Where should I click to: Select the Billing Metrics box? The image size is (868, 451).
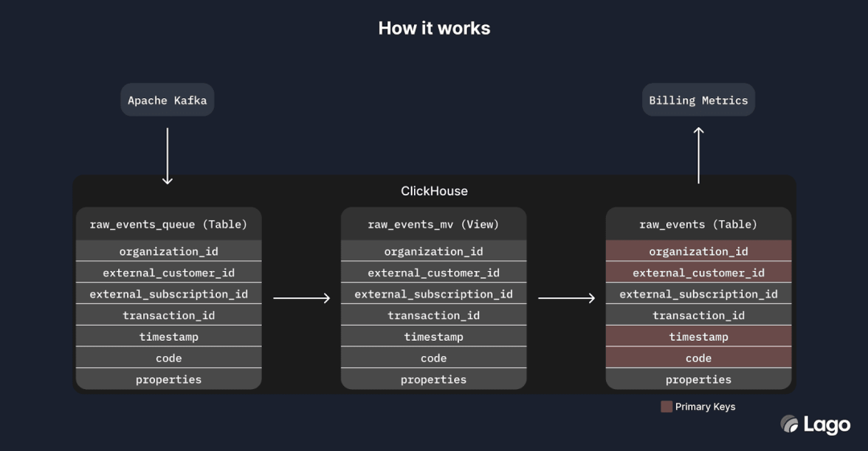pyautogui.click(x=698, y=100)
